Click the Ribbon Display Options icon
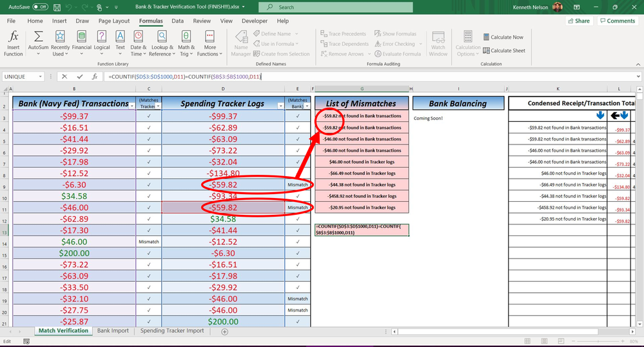Viewport: 644px width, 347px height. pos(577,7)
